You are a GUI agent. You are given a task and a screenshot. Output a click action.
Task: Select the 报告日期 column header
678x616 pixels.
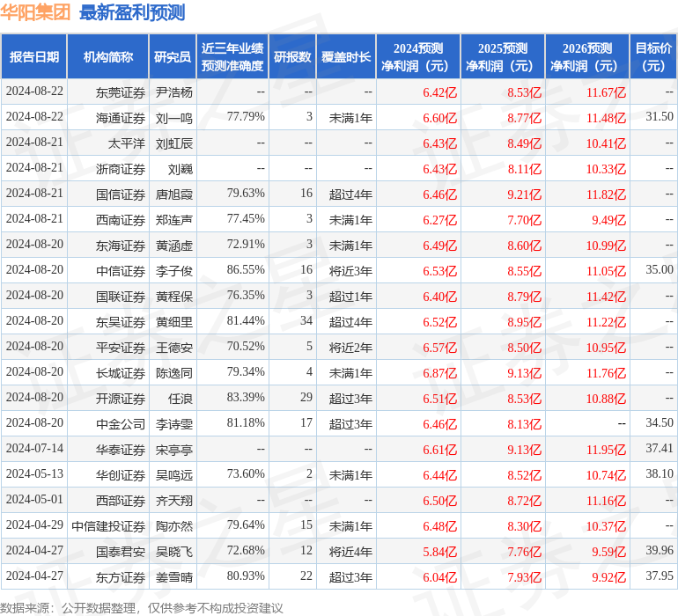(34, 56)
